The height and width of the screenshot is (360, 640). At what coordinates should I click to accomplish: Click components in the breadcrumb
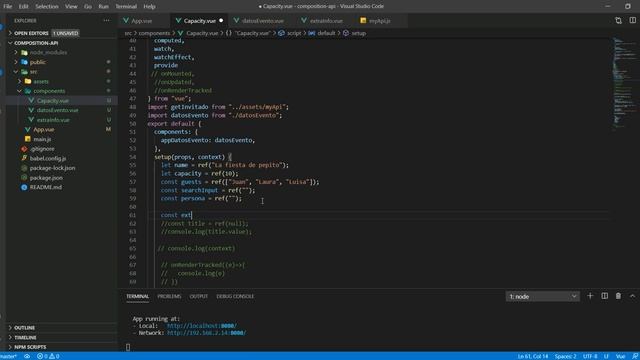154,33
